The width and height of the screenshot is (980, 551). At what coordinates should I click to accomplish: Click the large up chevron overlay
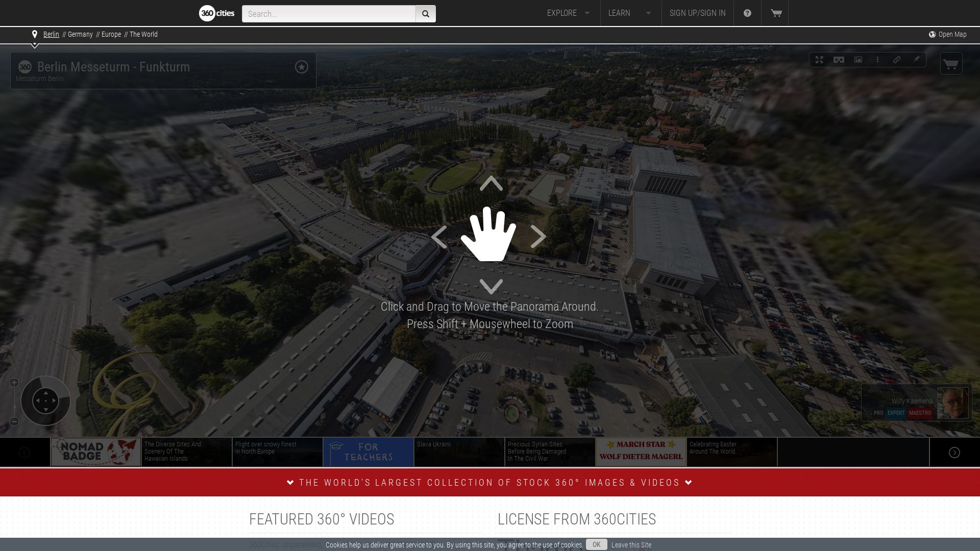click(x=491, y=183)
